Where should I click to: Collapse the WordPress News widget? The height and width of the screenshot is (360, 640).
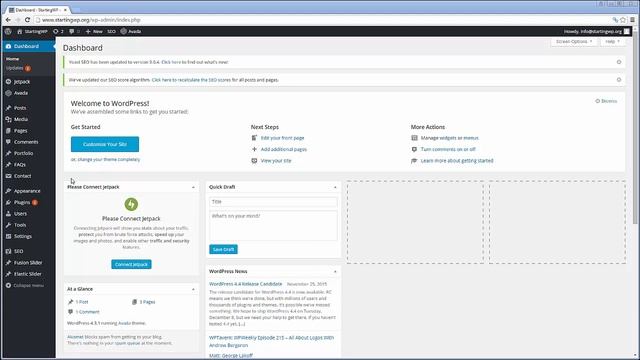coord(335,271)
